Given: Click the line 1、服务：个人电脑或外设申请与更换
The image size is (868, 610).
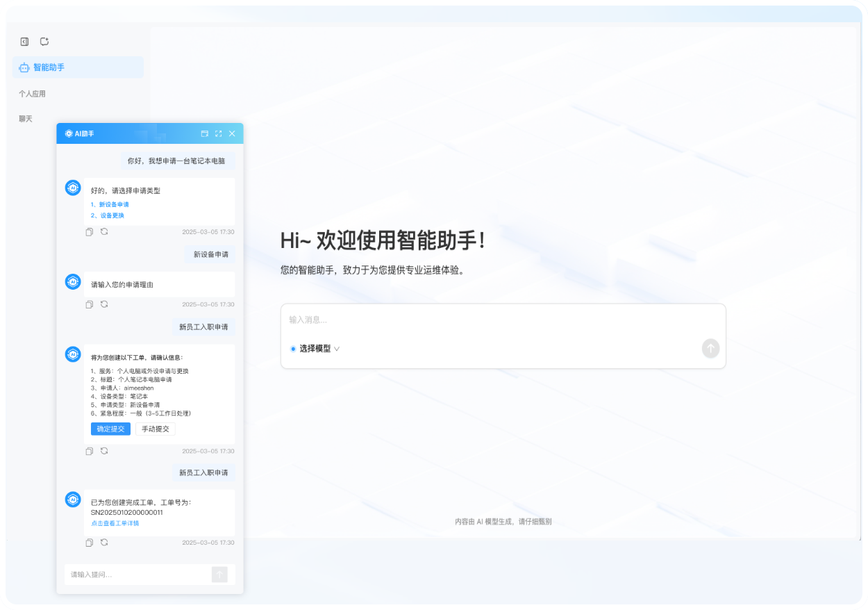Looking at the screenshot, I should click(140, 371).
